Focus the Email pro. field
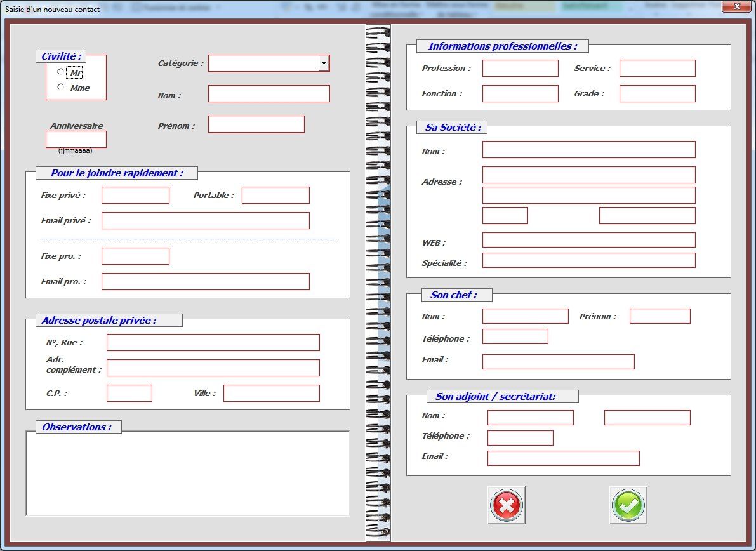This screenshot has width=756, height=551. [x=205, y=282]
